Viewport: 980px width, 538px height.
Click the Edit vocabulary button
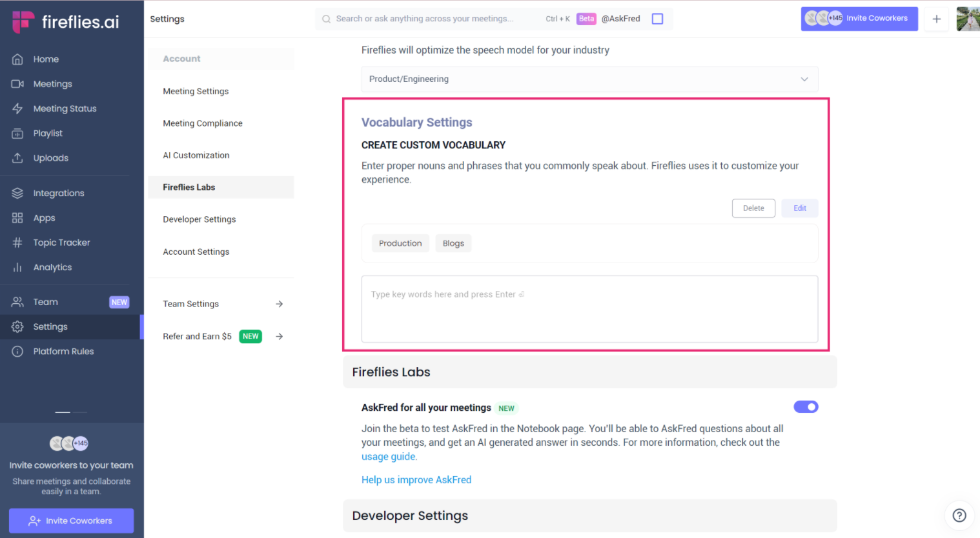(x=800, y=208)
